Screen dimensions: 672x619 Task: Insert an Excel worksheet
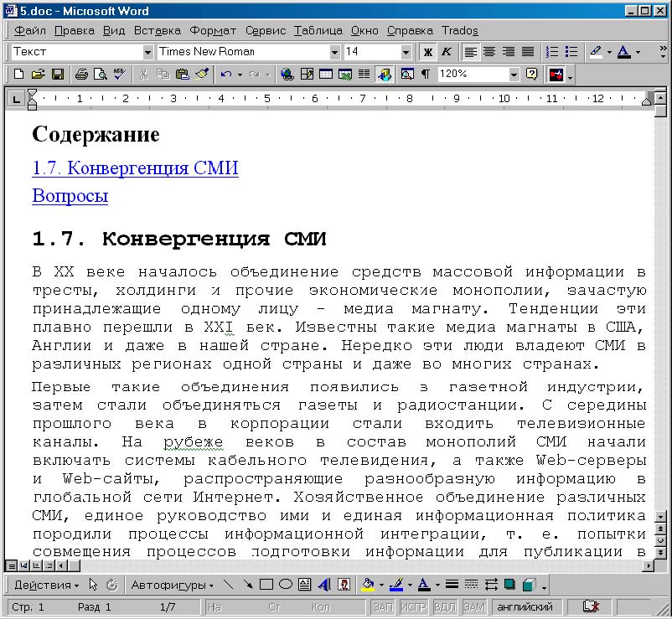[345, 74]
